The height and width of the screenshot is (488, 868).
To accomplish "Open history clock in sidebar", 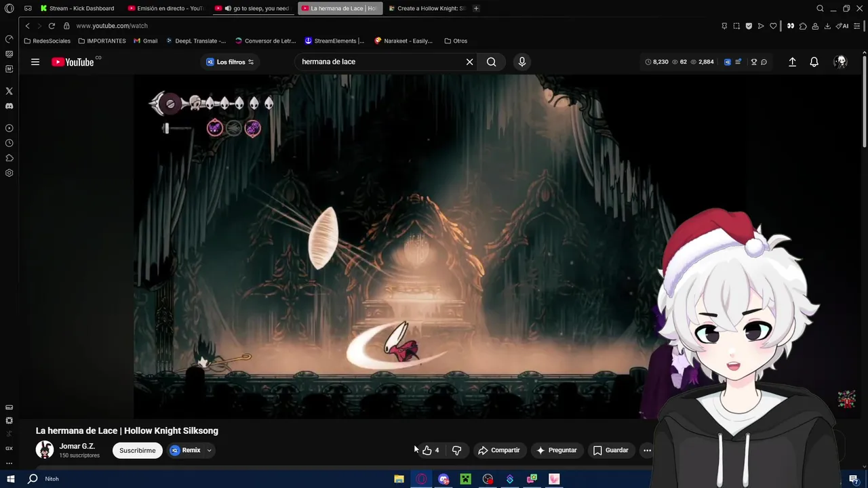I will 9,143.
